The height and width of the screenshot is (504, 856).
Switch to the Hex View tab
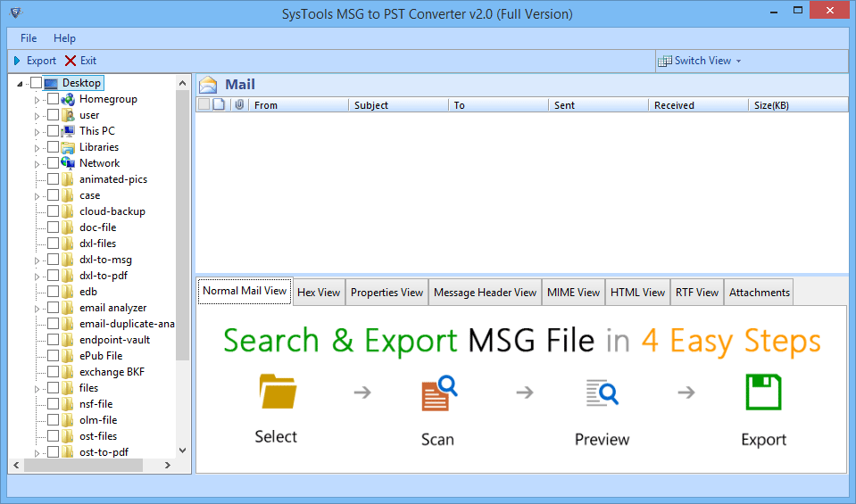[x=319, y=293]
